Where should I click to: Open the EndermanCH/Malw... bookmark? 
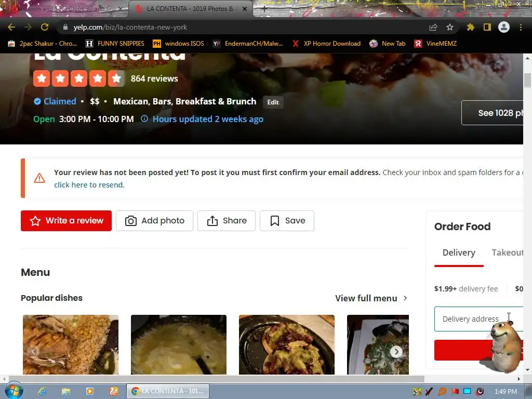[x=248, y=44]
